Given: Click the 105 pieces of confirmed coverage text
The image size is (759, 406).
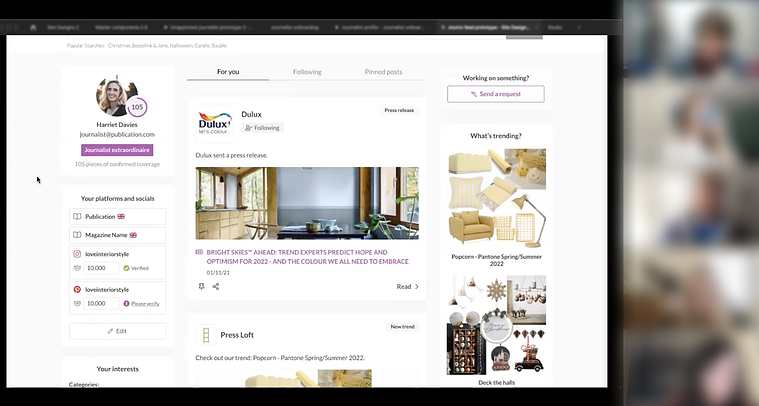Looking at the screenshot, I should (x=117, y=165).
